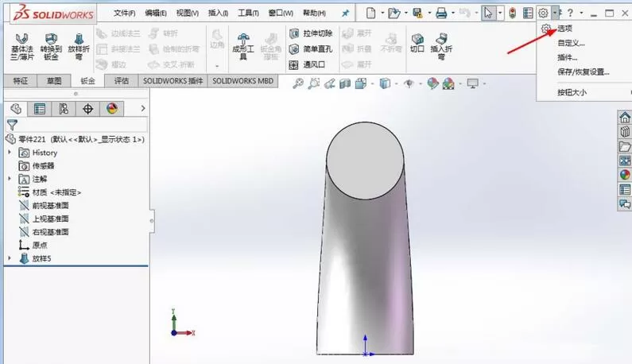Expand the 边角 corners dropdown arrow

[217, 66]
